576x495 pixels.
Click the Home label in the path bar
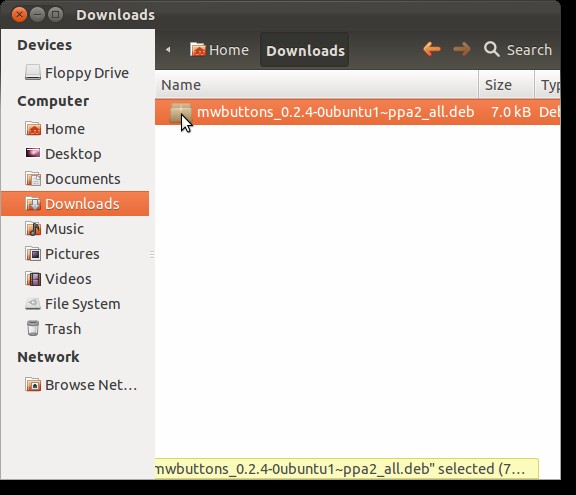point(229,50)
